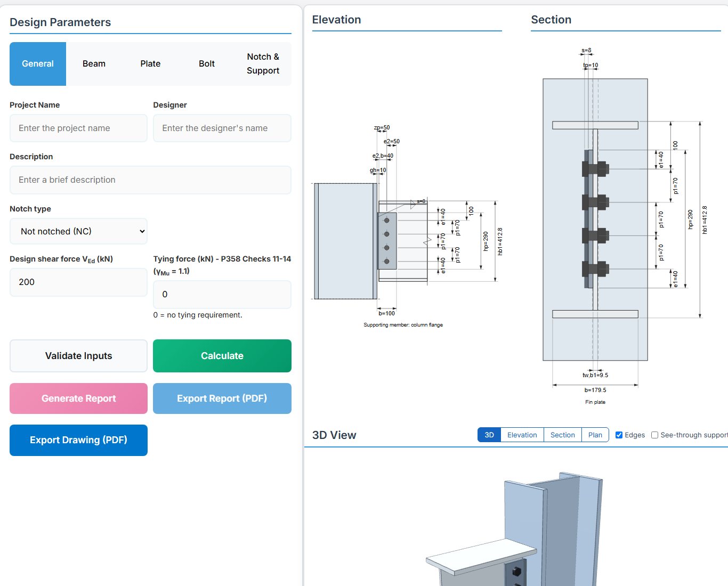Click the 'gh=10' dimension label
The height and width of the screenshot is (586, 728).
coord(378,170)
